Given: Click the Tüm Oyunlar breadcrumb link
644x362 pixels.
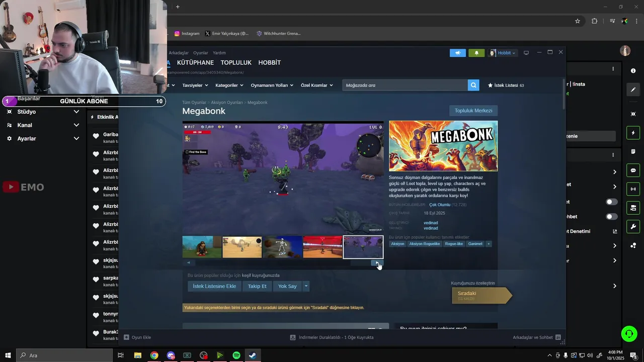Looking at the screenshot, I should [194, 103].
